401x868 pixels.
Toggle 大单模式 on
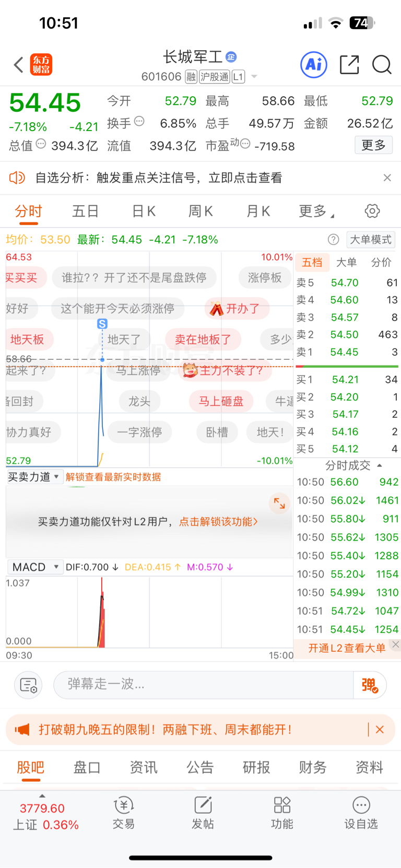coord(370,240)
